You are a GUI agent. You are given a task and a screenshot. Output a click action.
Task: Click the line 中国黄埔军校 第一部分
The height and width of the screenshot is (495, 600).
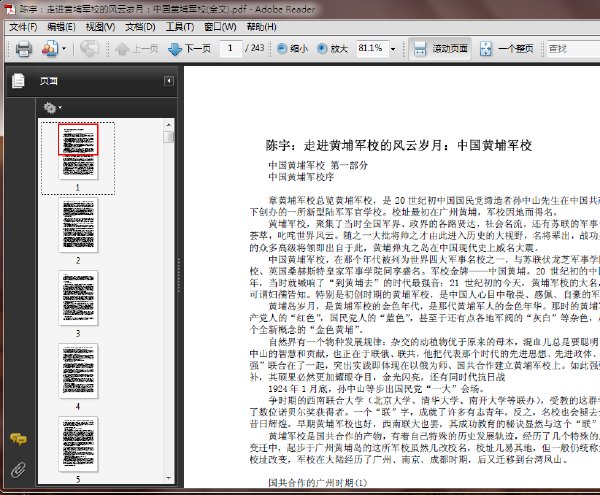click(318, 165)
